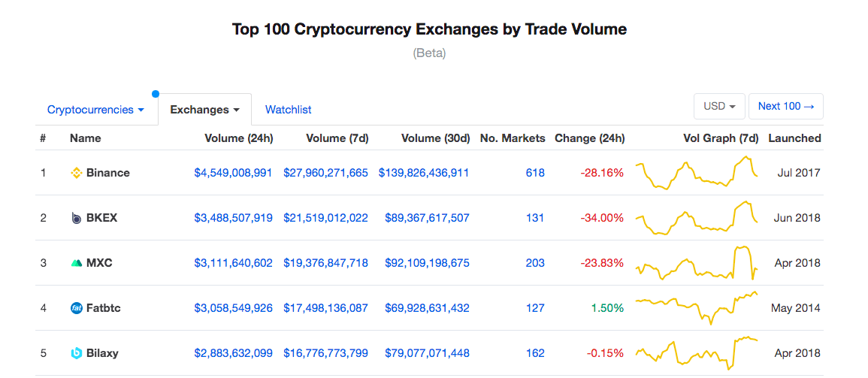Click Binance 7-day volume graph
This screenshot has height=378, width=868.
(x=697, y=173)
